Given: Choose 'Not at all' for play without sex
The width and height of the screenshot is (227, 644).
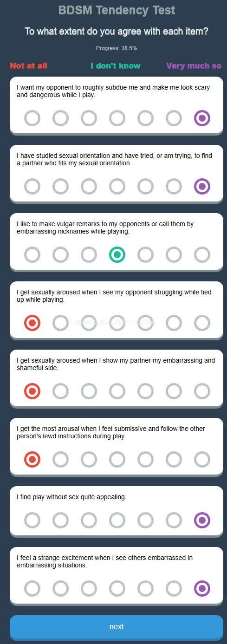Looking at the screenshot, I should pos(32,520).
